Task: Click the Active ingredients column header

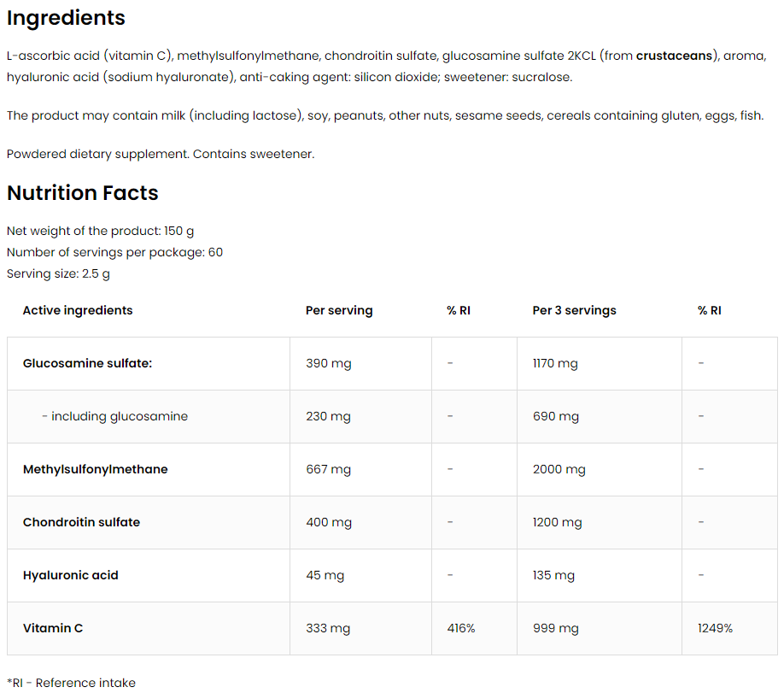Action: coord(78,310)
